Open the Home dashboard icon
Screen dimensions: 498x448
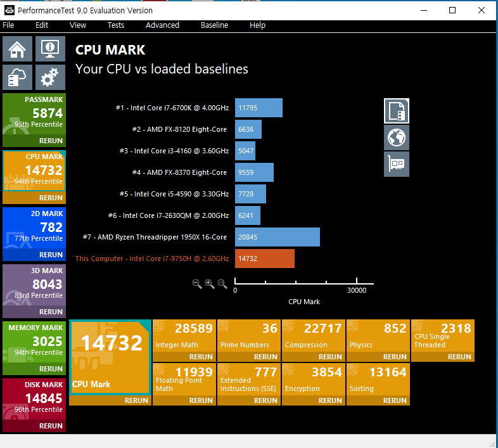[x=18, y=49]
